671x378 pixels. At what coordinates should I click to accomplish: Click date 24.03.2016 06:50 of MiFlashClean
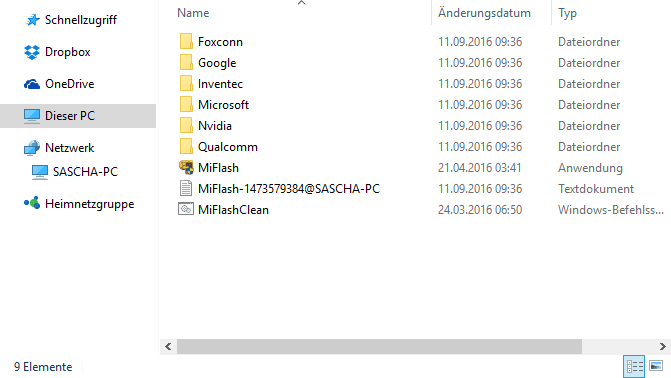coord(480,209)
